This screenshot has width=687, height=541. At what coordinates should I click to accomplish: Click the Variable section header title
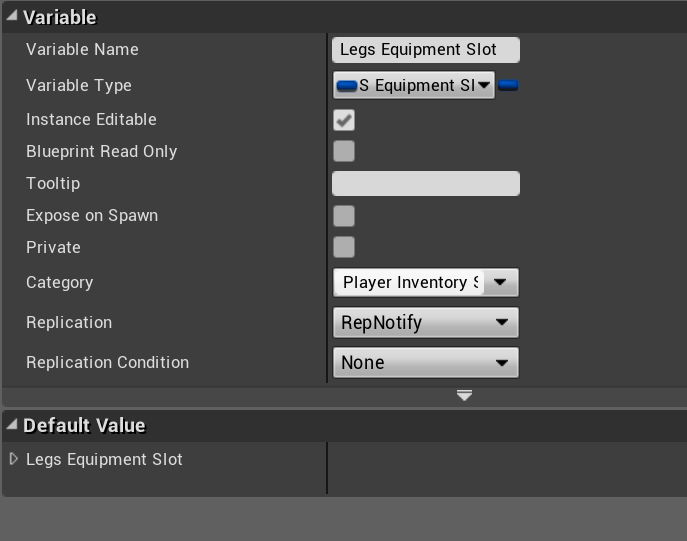[x=60, y=17]
